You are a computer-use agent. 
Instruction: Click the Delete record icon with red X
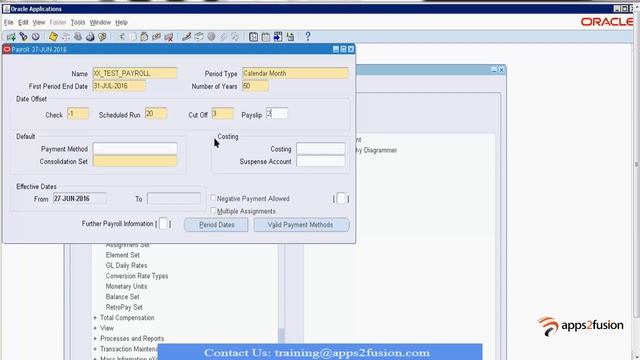(169, 37)
